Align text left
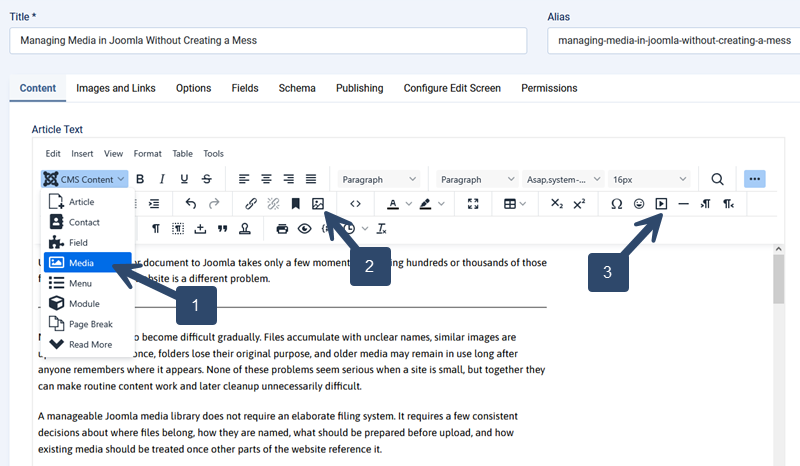This screenshot has height=466, width=800. pyautogui.click(x=244, y=179)
